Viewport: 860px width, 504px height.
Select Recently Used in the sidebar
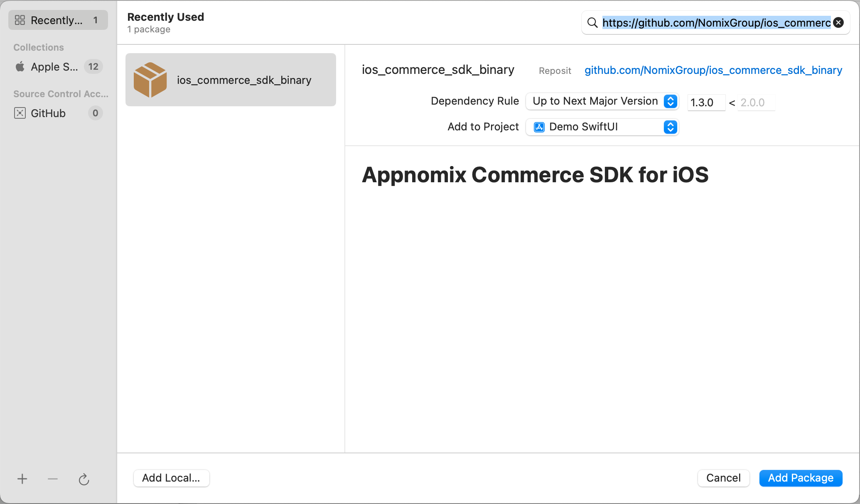pyautogui.click(x=57, y=20)
